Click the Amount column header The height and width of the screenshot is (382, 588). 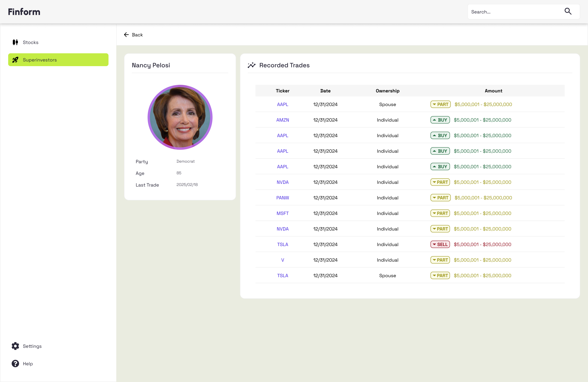(x=493, y=91)
